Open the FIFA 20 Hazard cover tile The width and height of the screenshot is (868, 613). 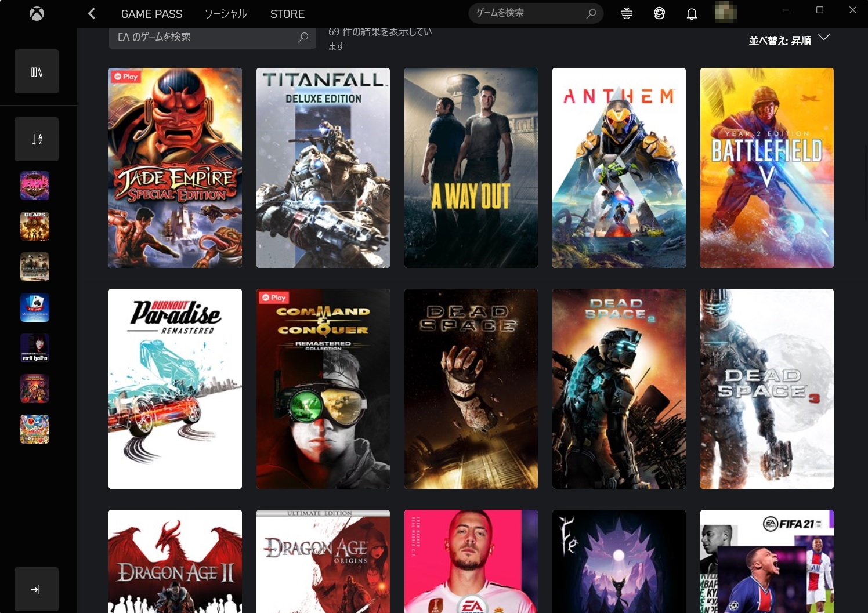(x=471, y=561)
